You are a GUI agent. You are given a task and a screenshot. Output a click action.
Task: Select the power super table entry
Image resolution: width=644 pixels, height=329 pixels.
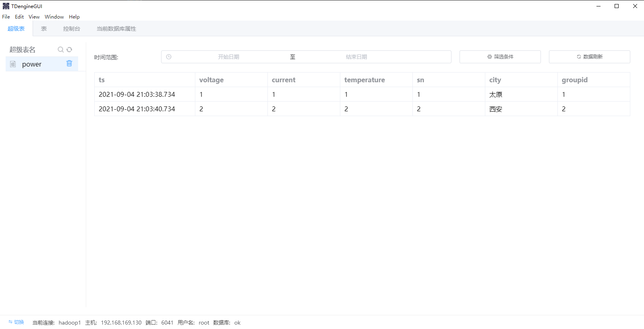coord(42,64)
